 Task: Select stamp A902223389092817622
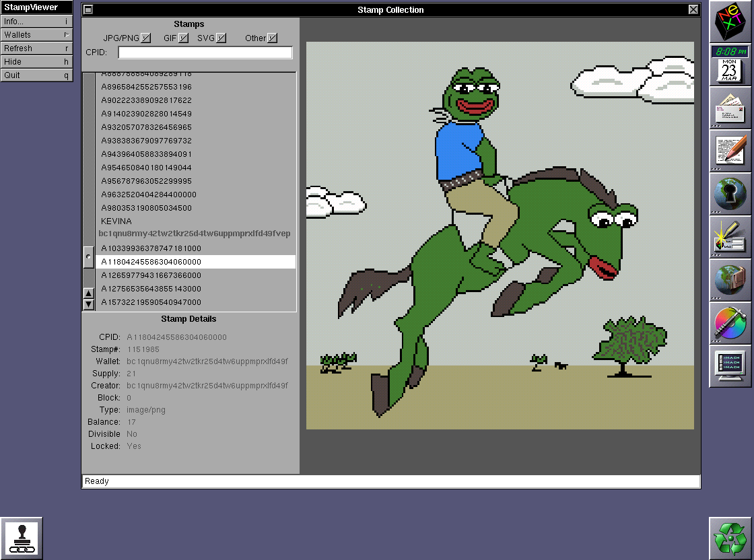coord(196,100)
